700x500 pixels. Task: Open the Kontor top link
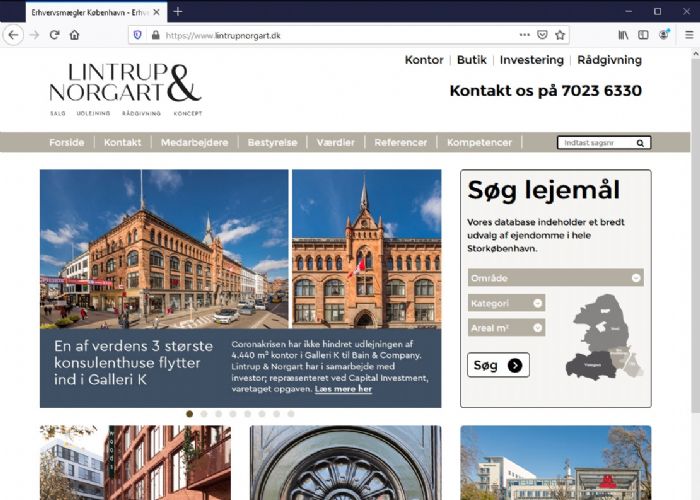click(424, 60)
